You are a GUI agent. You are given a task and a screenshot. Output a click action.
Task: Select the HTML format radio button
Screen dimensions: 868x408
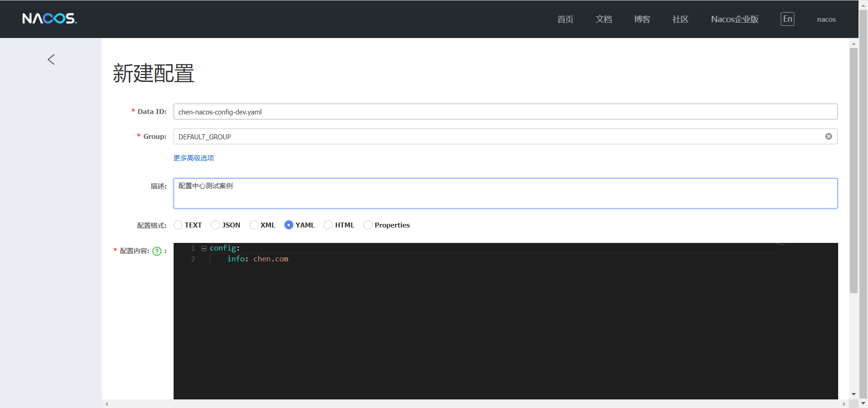[x=328, y=225]
